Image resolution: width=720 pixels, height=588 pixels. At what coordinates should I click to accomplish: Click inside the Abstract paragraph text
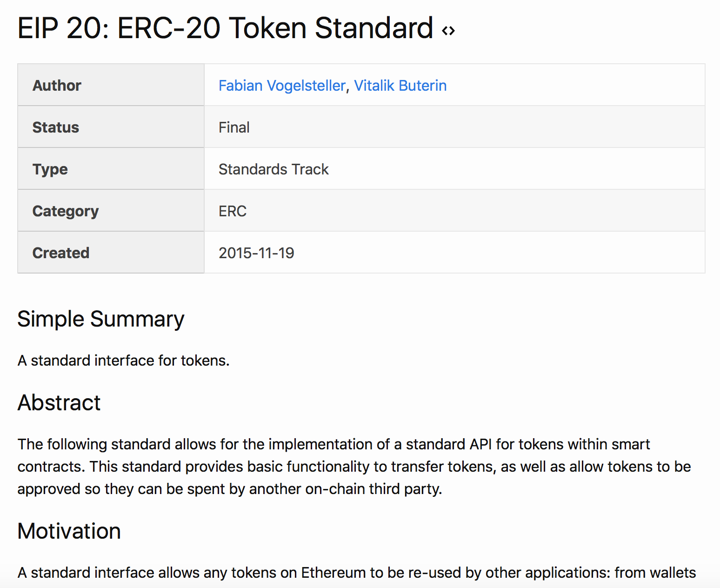point(354,467)
